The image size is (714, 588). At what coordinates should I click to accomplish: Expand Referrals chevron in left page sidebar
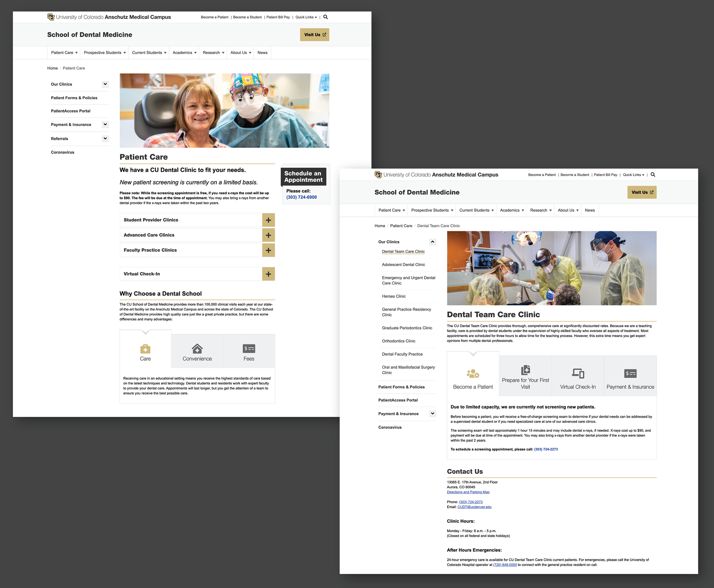pos(105,139)
